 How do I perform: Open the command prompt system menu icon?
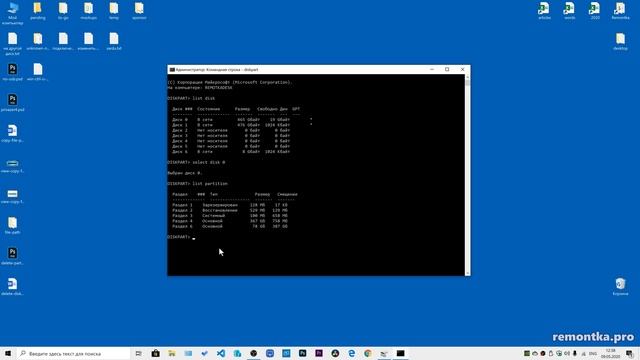tap(172, 70)
